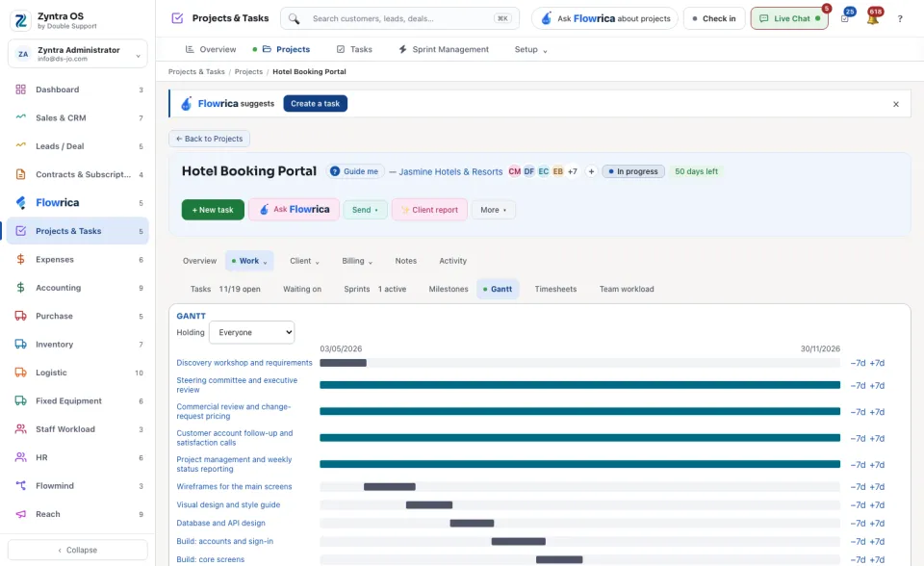Open the Dashboard sidebar icon
This screenshot has height=566, width=924.
click(x=20, y=90)
